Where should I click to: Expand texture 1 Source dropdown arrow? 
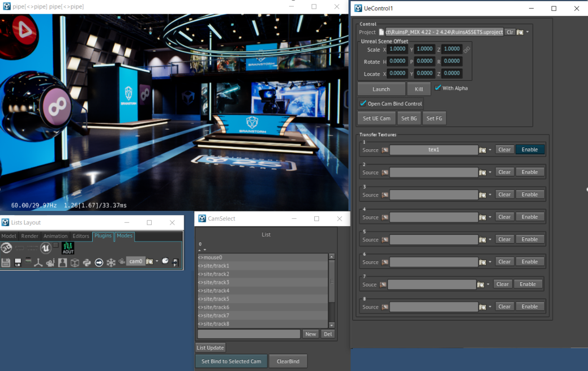point(490,150)
